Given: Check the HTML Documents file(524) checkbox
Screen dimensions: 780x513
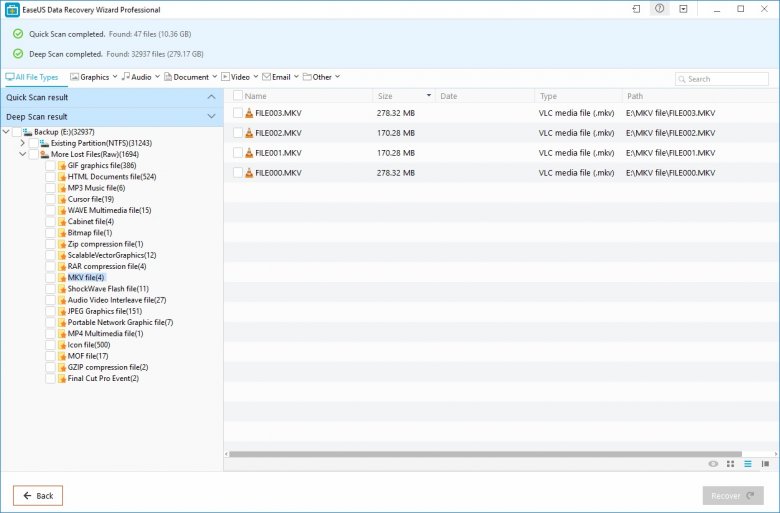Looking at the screenshot, I should [x=50, y=177].
